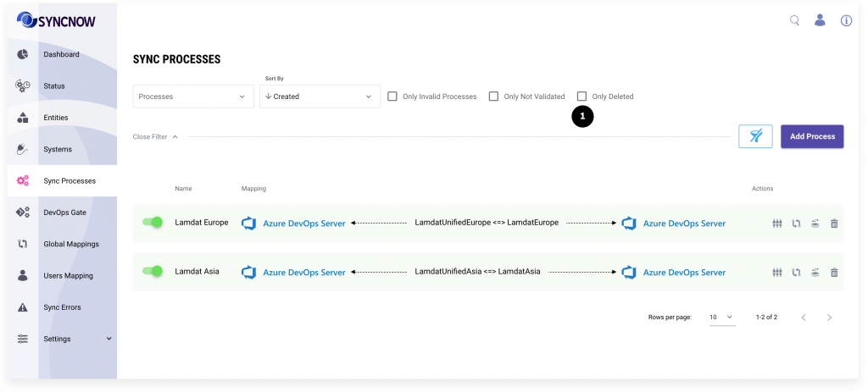This screenshot has height=392, width=868.
Task: Go to DevOps Gate in sidebar
Action: point(64,213)
